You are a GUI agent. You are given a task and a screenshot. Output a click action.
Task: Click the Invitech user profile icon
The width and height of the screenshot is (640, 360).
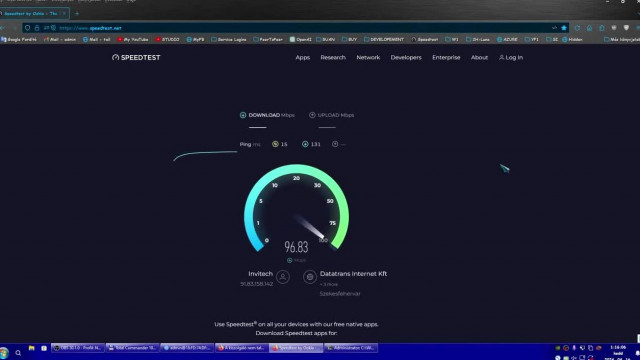282,277
